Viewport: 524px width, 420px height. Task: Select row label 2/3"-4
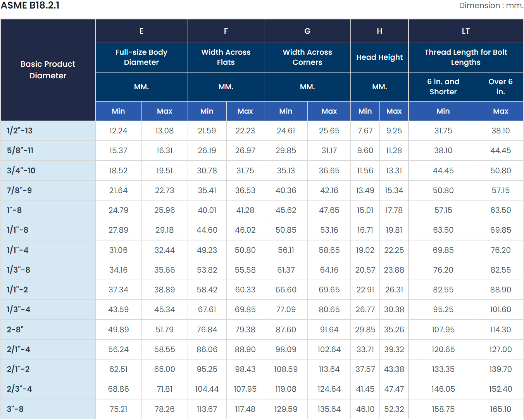pyautogui.click(x=19, y=389)
